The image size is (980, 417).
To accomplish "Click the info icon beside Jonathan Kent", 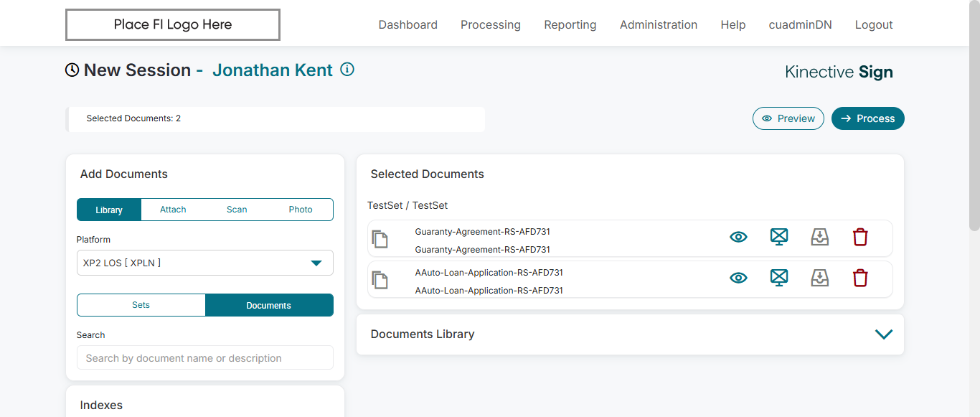I will click(347, 70).
